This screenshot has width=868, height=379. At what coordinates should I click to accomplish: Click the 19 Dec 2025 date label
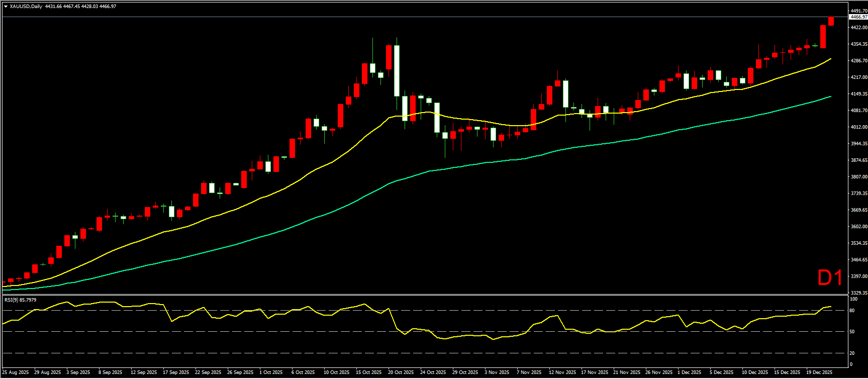819,372
